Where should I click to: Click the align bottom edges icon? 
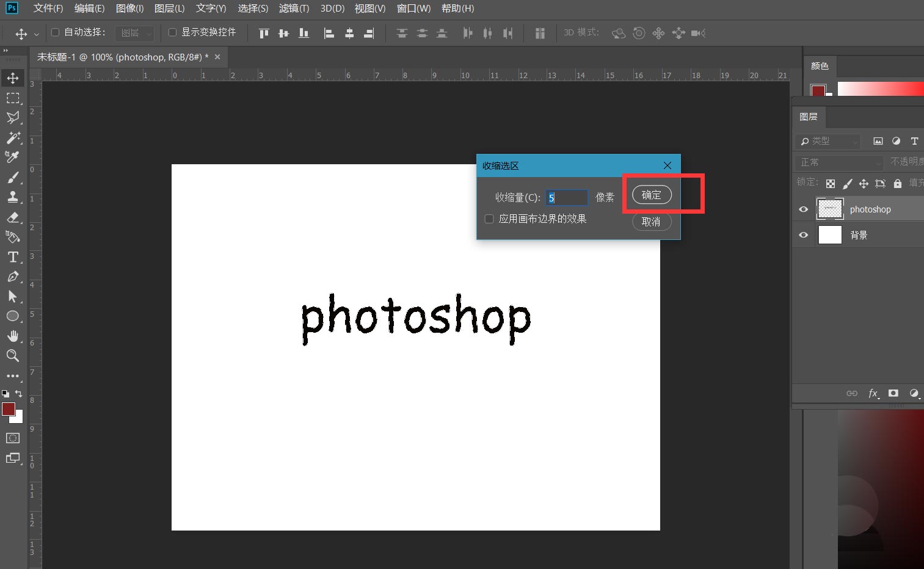click(x=304, y=33)
